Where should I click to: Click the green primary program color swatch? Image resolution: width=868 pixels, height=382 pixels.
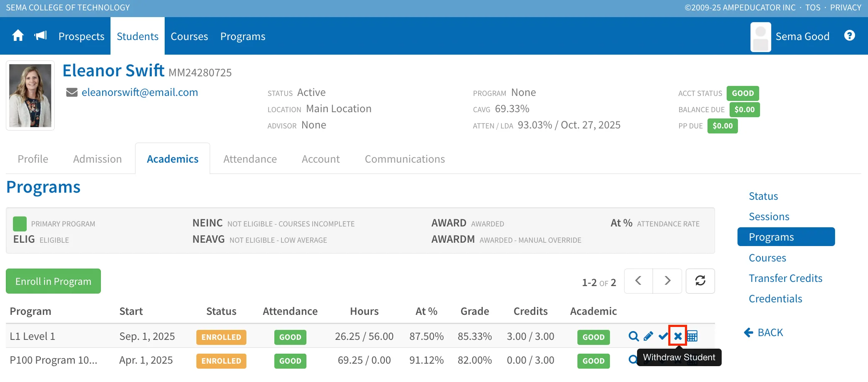(x=20, y=224)
